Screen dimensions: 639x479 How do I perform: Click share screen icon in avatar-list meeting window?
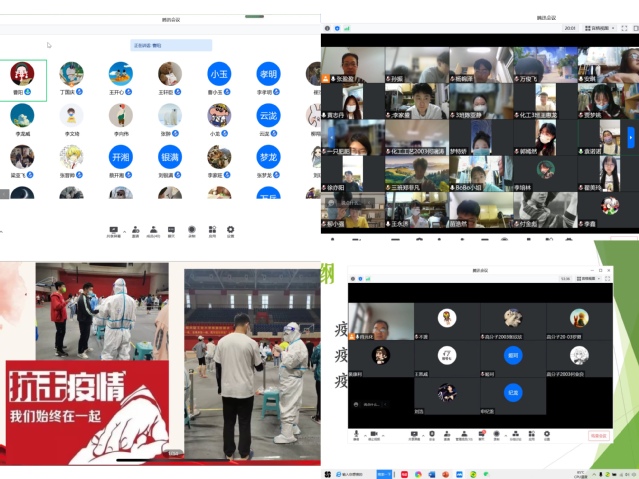[112, 230]
